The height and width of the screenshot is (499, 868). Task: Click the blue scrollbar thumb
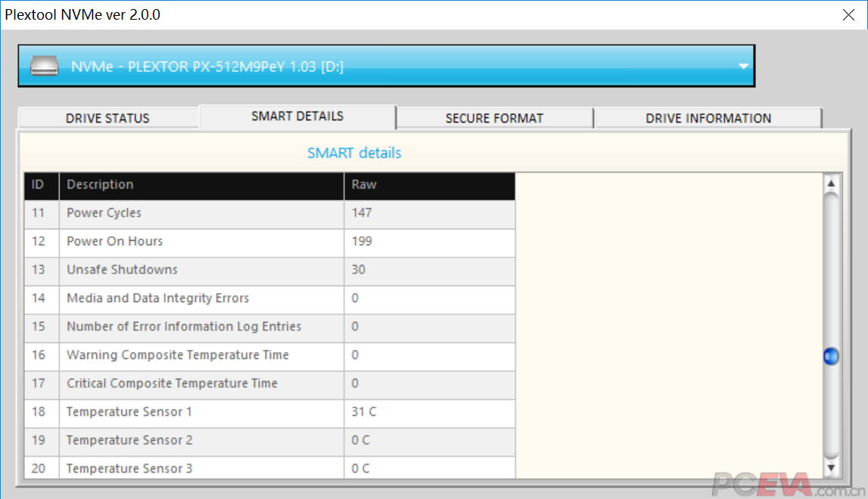pos(831,356)
